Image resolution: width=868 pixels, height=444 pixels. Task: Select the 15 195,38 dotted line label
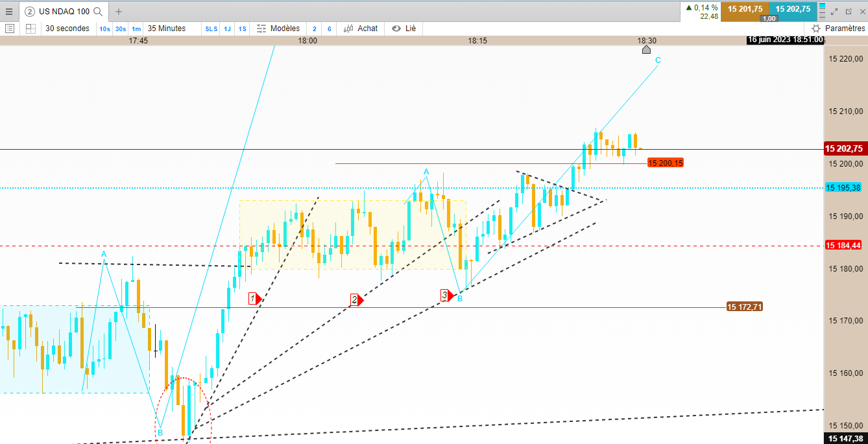[843, 187]
